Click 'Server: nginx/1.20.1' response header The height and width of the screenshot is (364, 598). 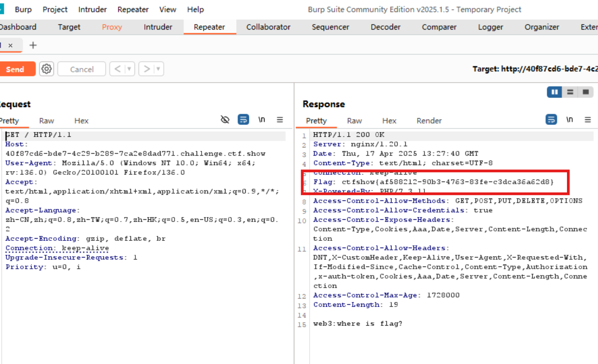click(x=360, y=144)
